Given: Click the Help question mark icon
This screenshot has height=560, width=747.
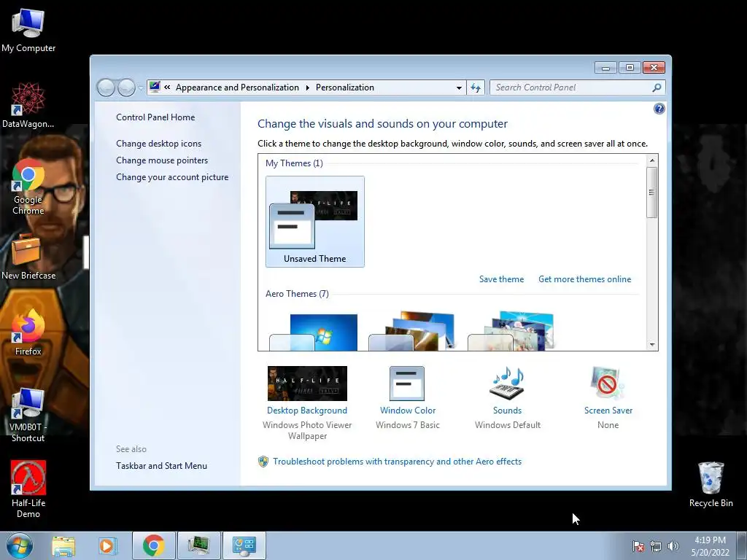Looking at the screenshot, I should 659,109.
